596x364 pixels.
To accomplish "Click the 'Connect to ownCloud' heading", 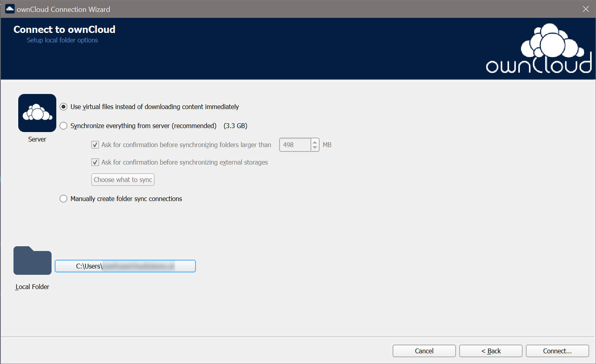I will point(64,29).
